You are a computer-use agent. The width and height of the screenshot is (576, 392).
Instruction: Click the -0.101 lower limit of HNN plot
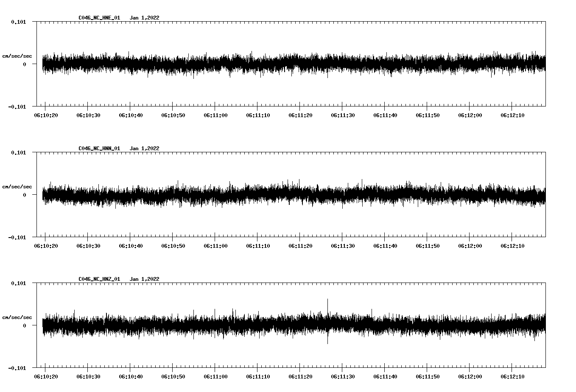17,237
